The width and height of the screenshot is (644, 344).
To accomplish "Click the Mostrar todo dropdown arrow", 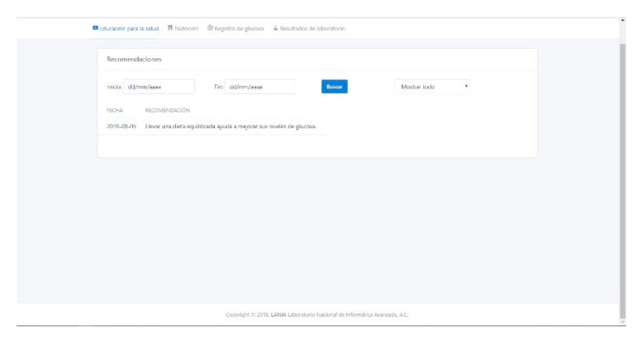I will coord(466,86).
